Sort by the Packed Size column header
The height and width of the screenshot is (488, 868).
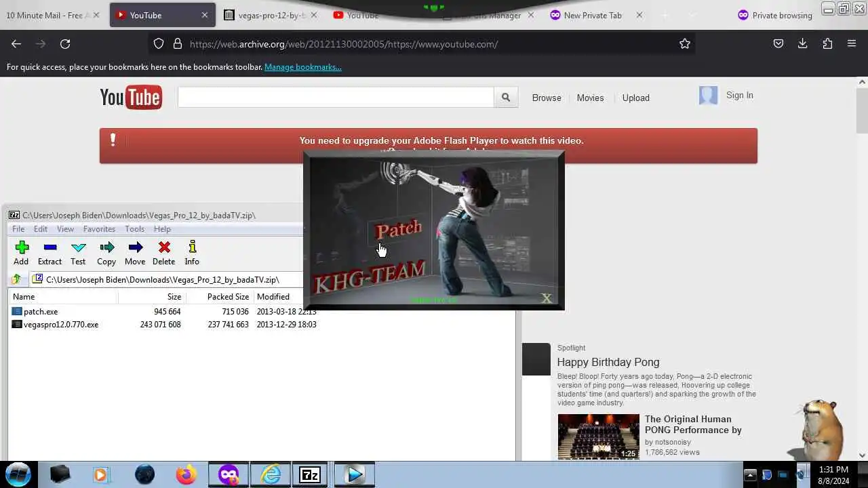(x=220, y=297)
